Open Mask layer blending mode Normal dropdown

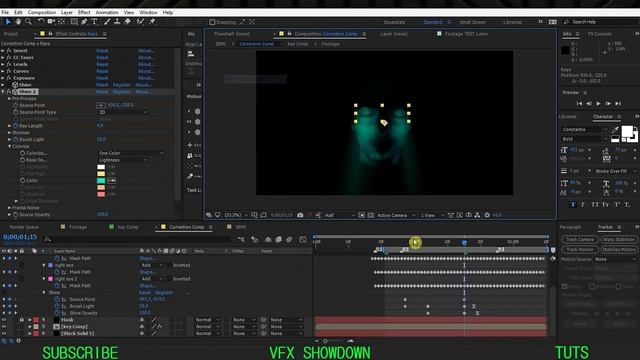pyautogui.click(x=207, y=320)
